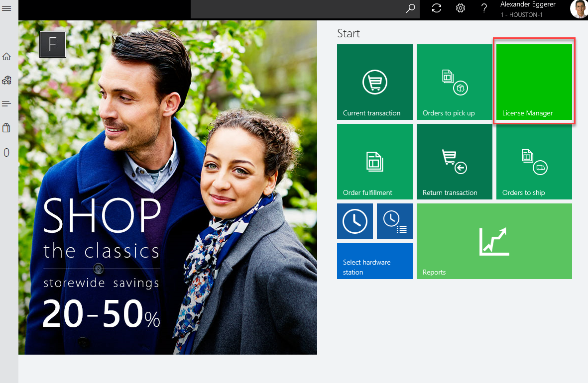The image size is (588, 383).
Task: Open the Reports tile
Action: [x=494, y=241]
